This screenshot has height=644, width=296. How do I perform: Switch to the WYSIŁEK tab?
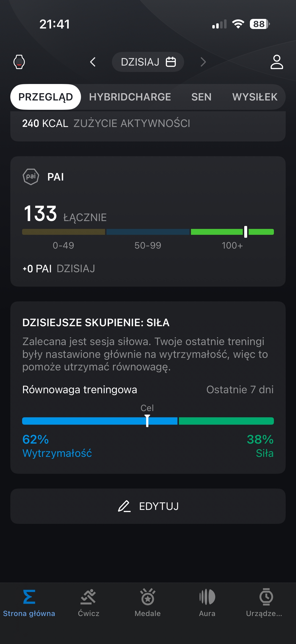click(x=255, y=97)
